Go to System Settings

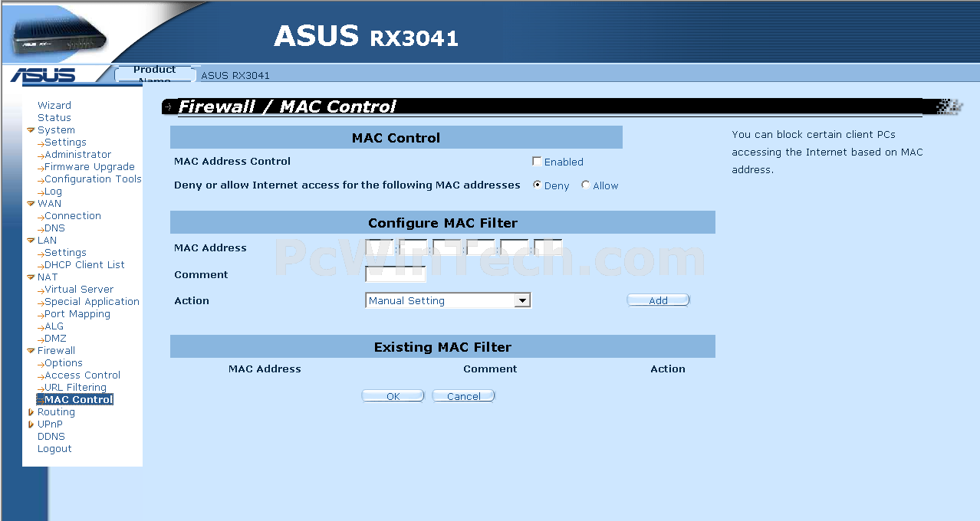pos(65,143)
